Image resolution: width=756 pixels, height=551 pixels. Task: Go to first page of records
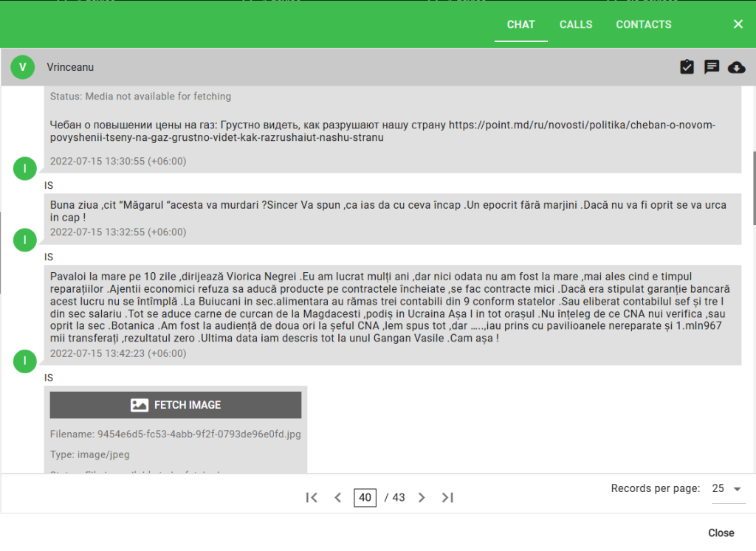click(x=312, y=498)
